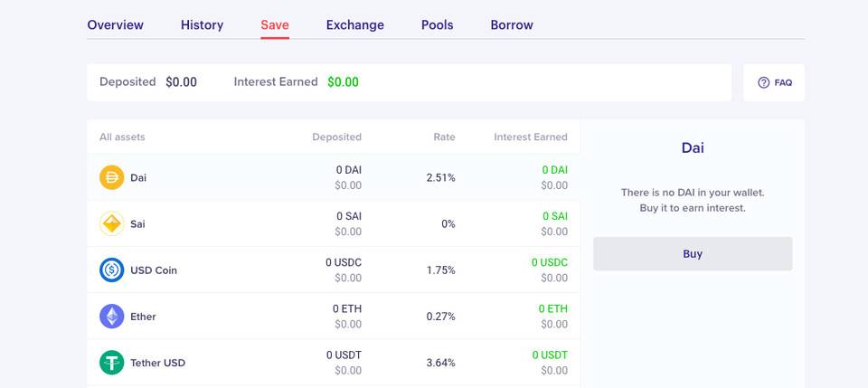Click the Rate column header

444,137
